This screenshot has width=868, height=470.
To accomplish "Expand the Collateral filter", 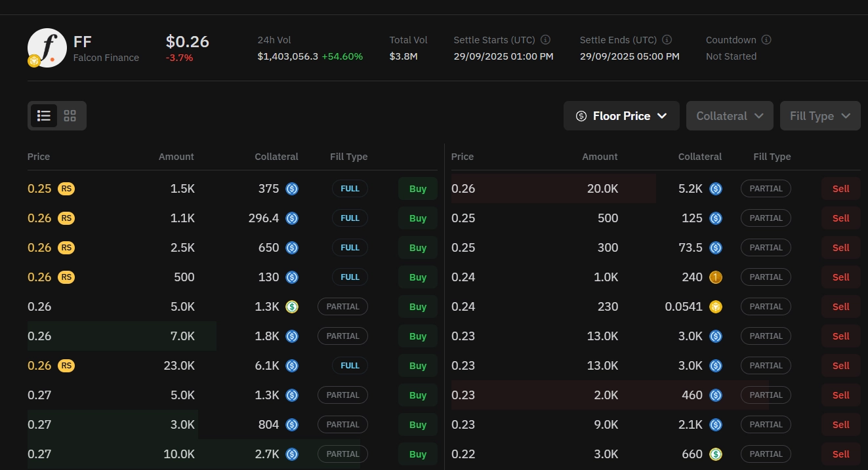I will [x=729, y=115].
